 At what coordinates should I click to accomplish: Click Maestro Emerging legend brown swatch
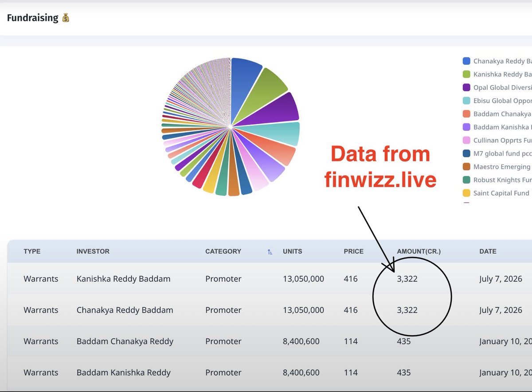coord(466,167)
